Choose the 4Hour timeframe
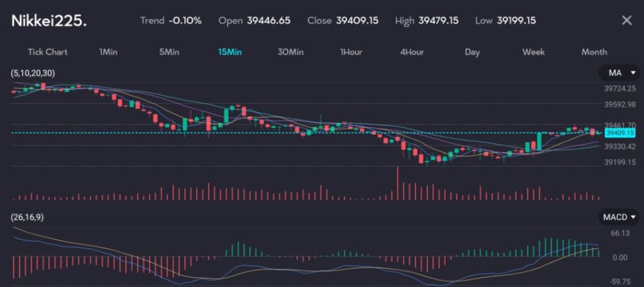 pos(412,52)
